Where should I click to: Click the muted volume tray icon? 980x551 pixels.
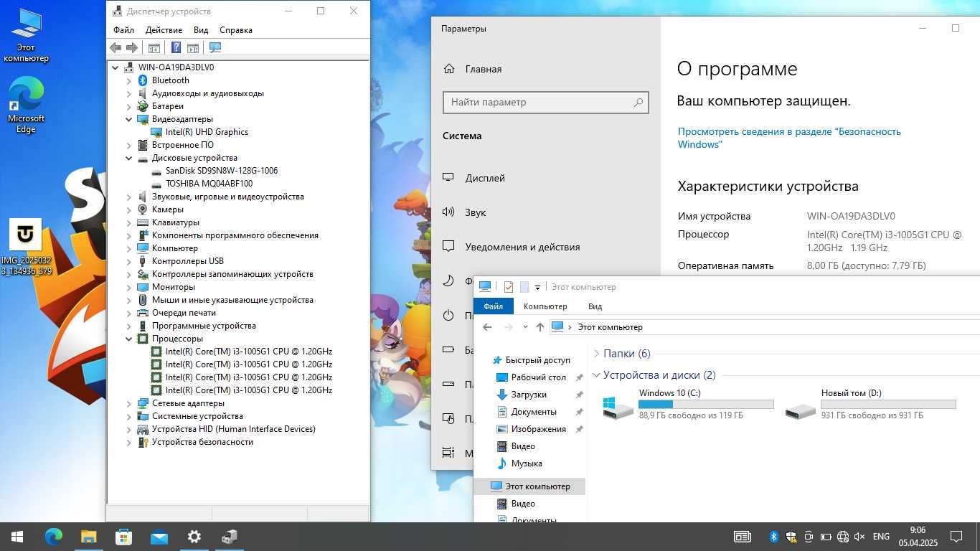(x=859, y=537)
